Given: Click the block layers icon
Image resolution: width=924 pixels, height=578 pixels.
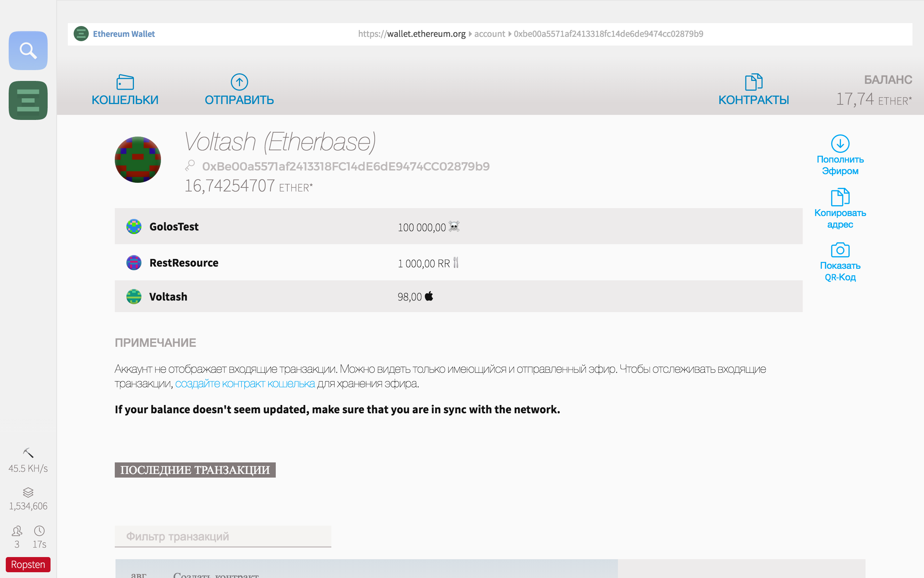Looking at the screenshot, I should tap(28, 492).
